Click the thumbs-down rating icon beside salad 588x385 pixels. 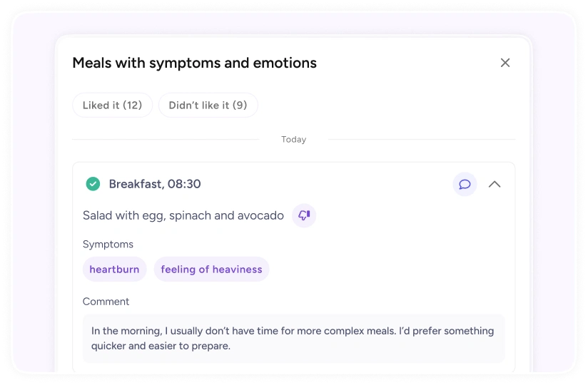pyautogui.click(x=304, y=215)
